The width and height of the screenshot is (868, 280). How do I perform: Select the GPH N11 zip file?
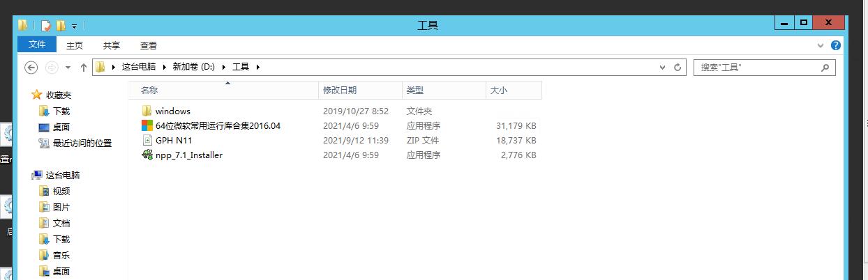pos(173,141)
